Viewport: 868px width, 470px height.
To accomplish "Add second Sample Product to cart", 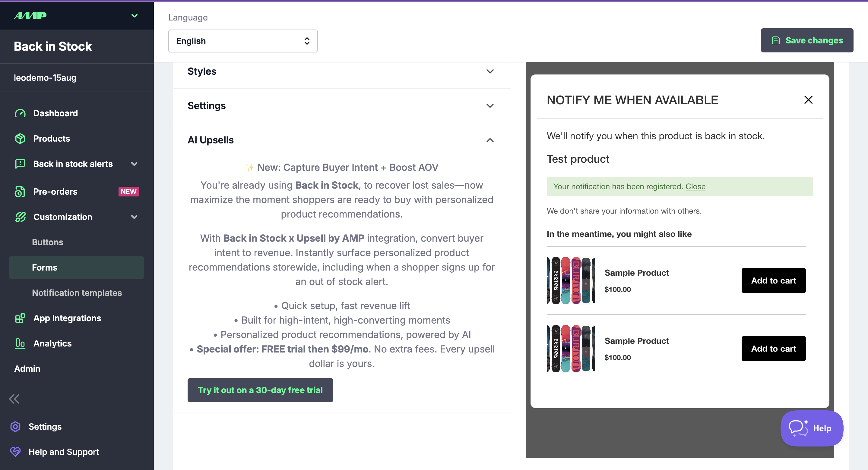I will click(773, 349).
